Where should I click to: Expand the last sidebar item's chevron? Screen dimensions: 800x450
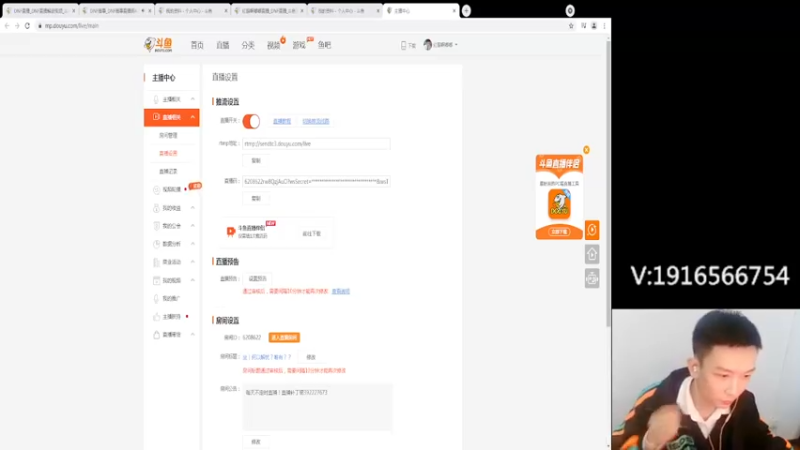[193, 335]
